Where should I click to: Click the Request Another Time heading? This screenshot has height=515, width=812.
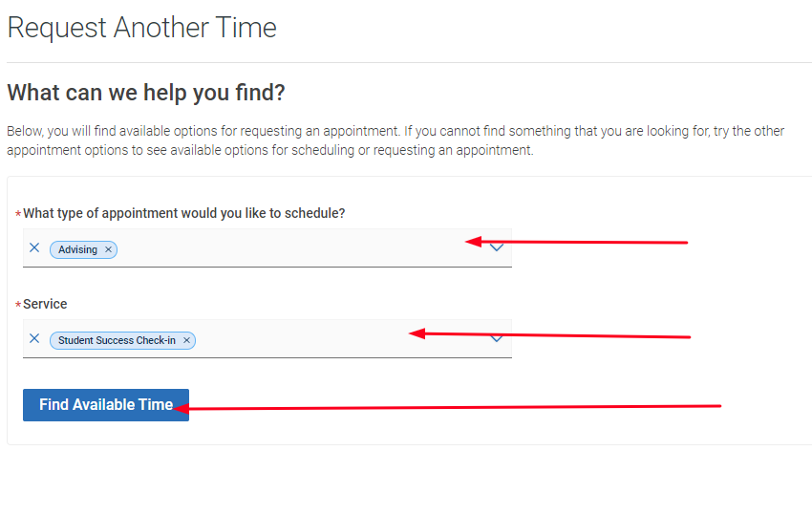141,28
